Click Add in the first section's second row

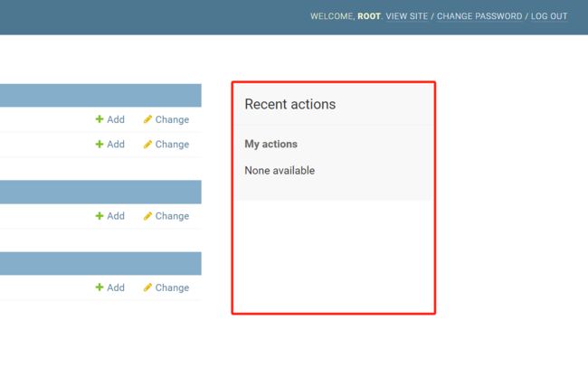[109, 145]
